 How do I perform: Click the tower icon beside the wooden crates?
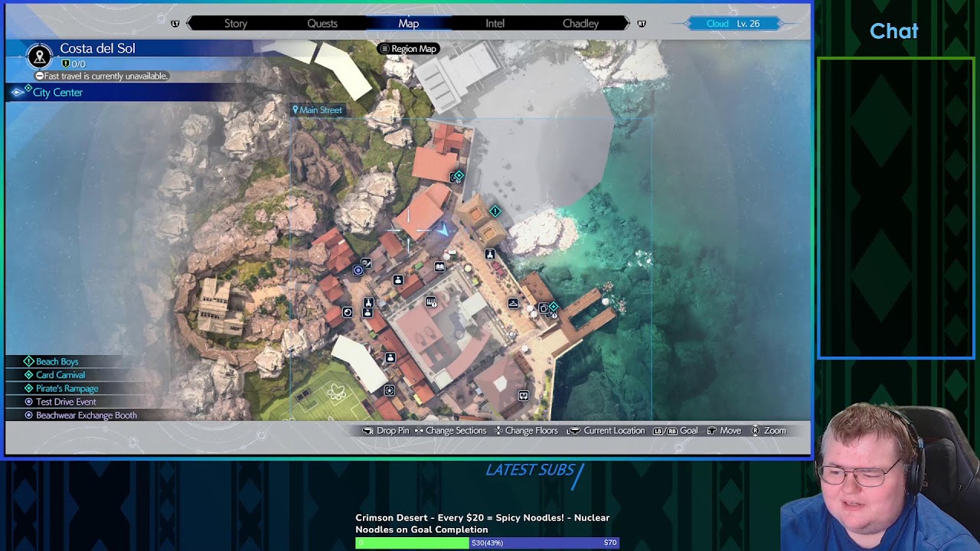(490, 254)
